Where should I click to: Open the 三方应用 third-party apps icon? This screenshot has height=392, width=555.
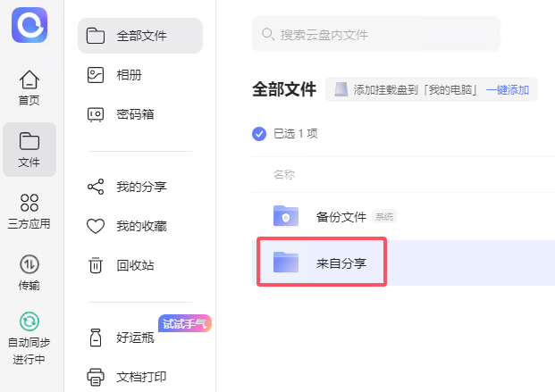point(29,204)
